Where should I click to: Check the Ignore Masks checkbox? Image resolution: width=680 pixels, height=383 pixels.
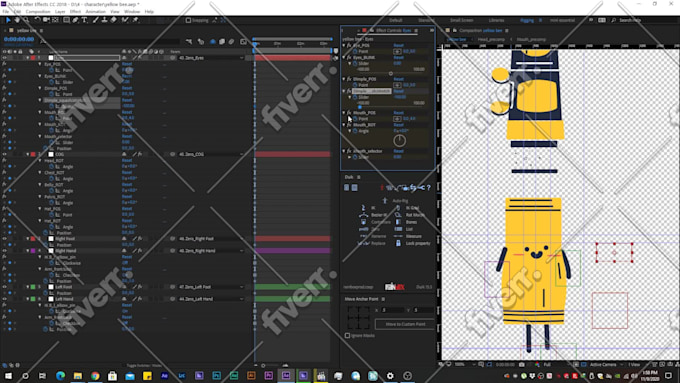pyautogui.click(x=347, y=335)
